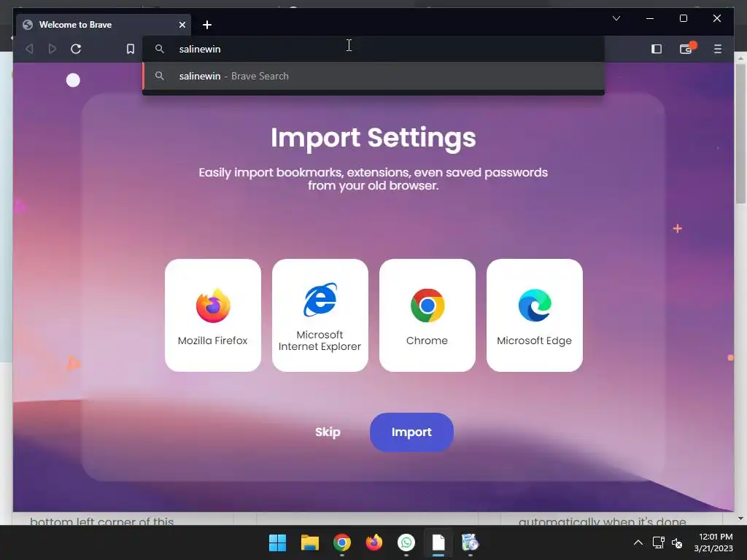Click the back navigation arrow
747x560 pixels.
[29, 49]
